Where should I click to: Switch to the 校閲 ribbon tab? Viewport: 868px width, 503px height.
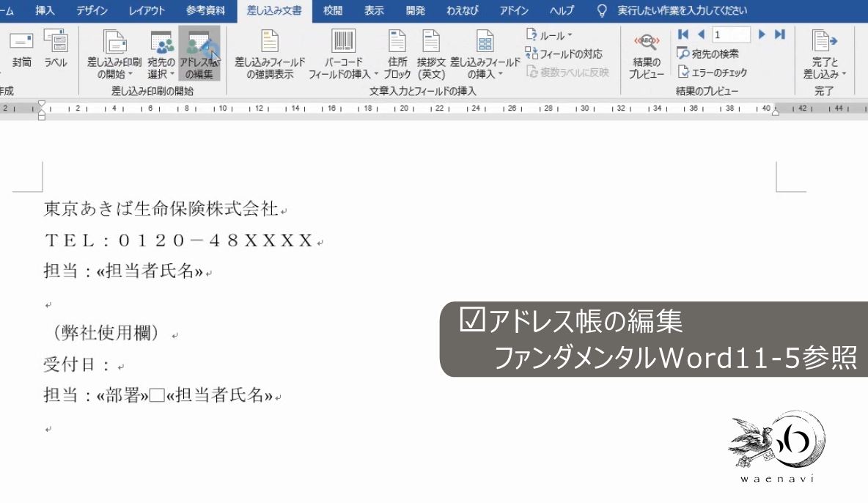click(331, 10)
